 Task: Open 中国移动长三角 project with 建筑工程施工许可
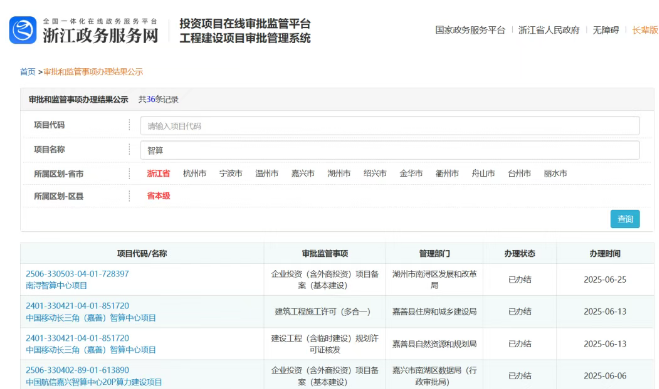[x=91, y=318]
